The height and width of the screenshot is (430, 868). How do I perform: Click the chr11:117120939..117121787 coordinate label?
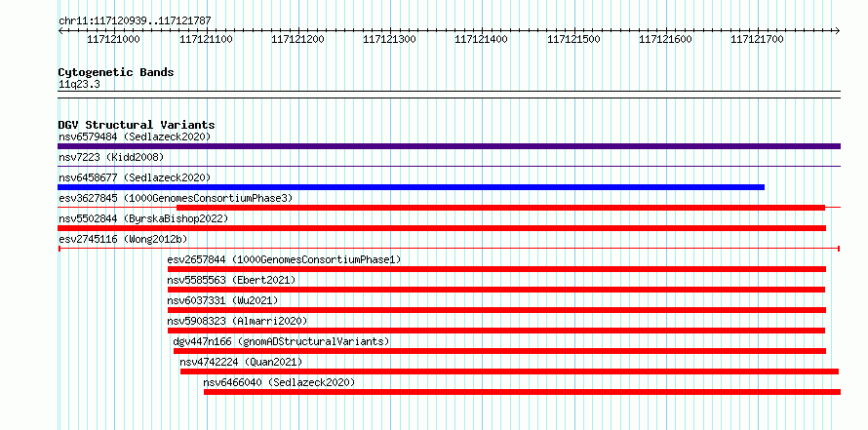(135, 21)
